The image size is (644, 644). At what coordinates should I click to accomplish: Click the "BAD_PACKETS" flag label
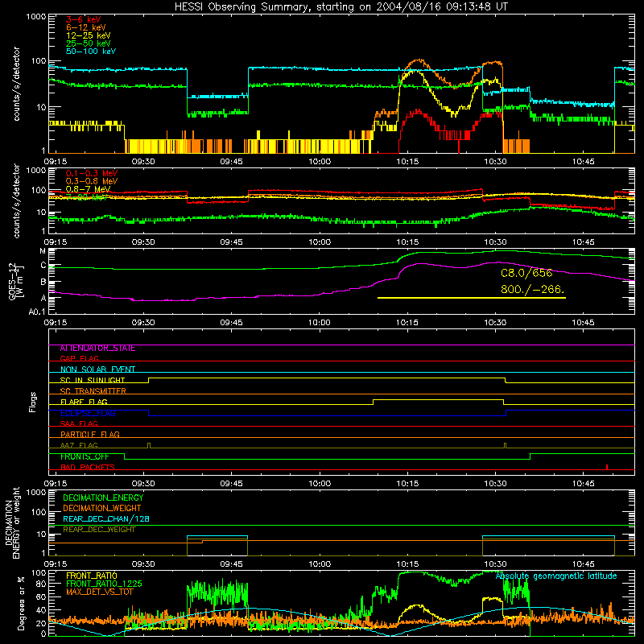coord(88,467)
